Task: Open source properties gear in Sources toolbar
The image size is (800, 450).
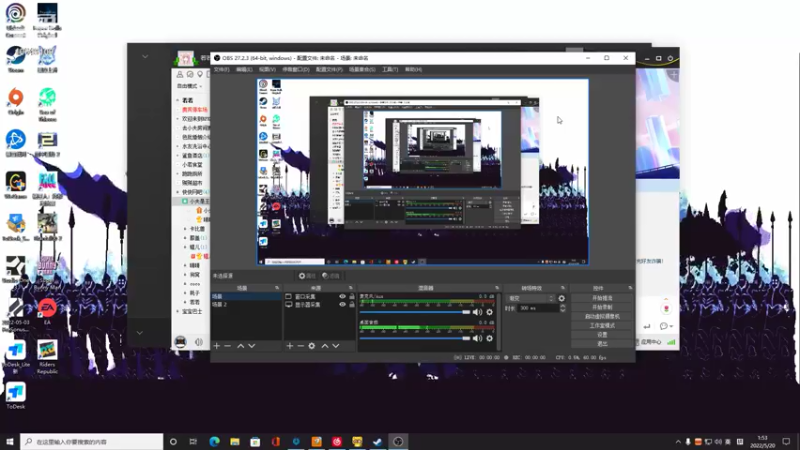Action: pos(312,346)
